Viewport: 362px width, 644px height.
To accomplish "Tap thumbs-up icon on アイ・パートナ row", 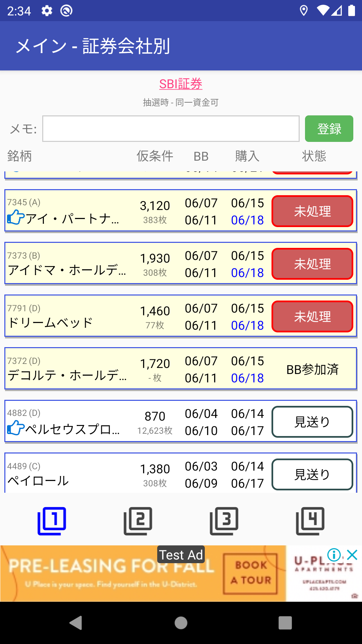I will (x=16, y=218).
